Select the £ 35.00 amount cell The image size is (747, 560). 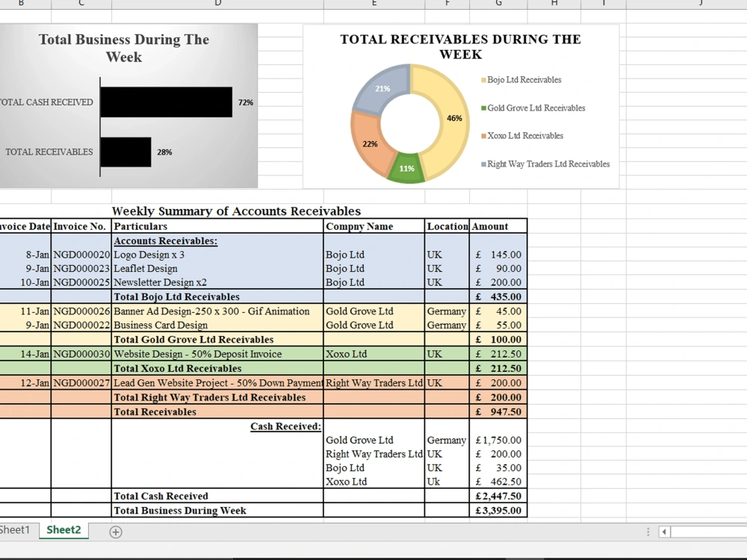tap(498, 468)
